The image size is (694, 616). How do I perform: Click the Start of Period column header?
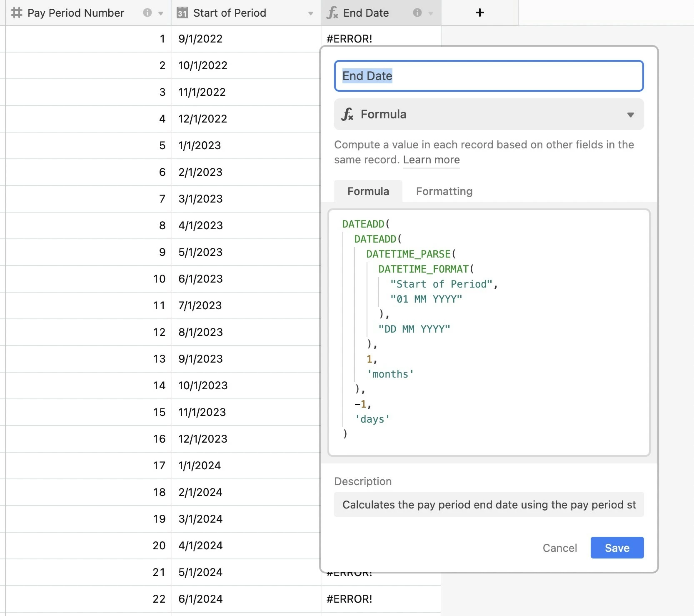point(246,13)
